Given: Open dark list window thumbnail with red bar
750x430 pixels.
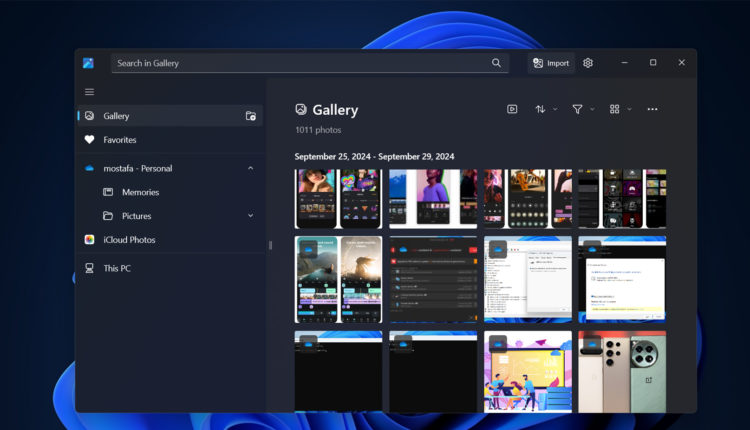Looking at the screenshot, I should point(433,280).
